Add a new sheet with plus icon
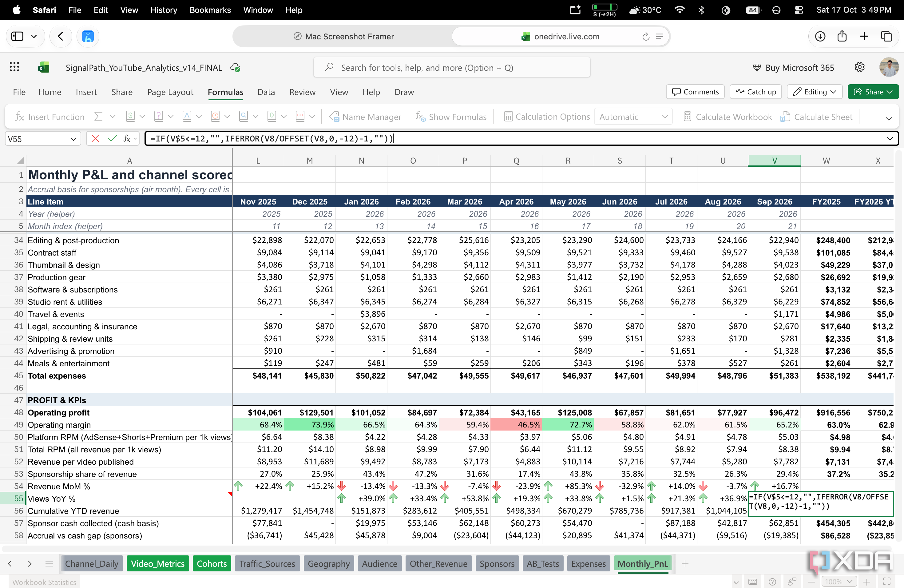904x588 pixels. click(x=685, y=564)
